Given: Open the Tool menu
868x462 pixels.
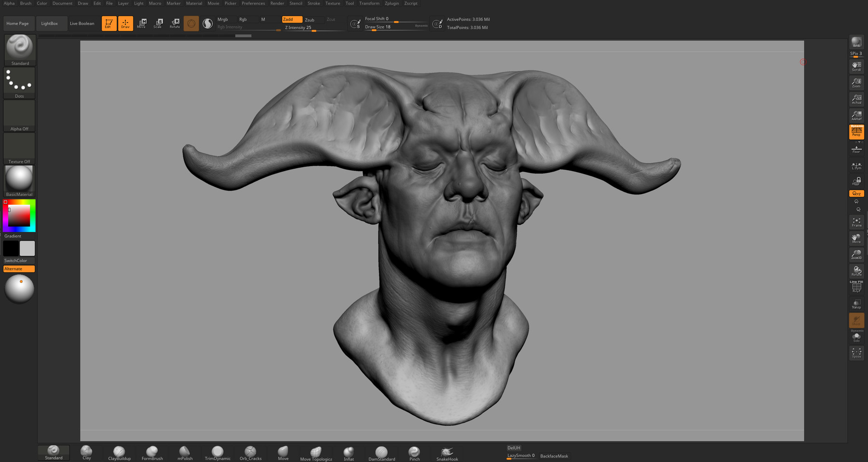Looking at the screenshot, I should click(349, 3).
